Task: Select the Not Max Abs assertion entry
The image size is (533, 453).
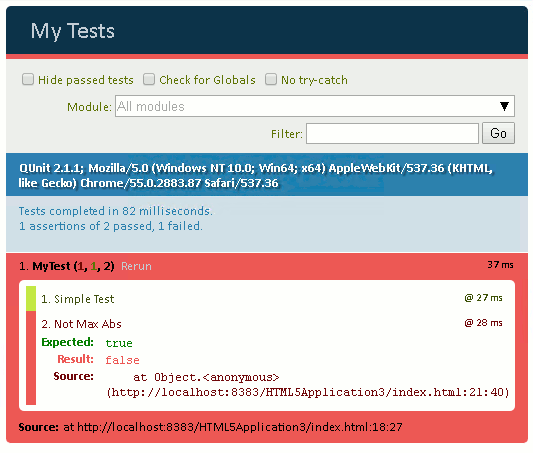Action: [81, 324]
